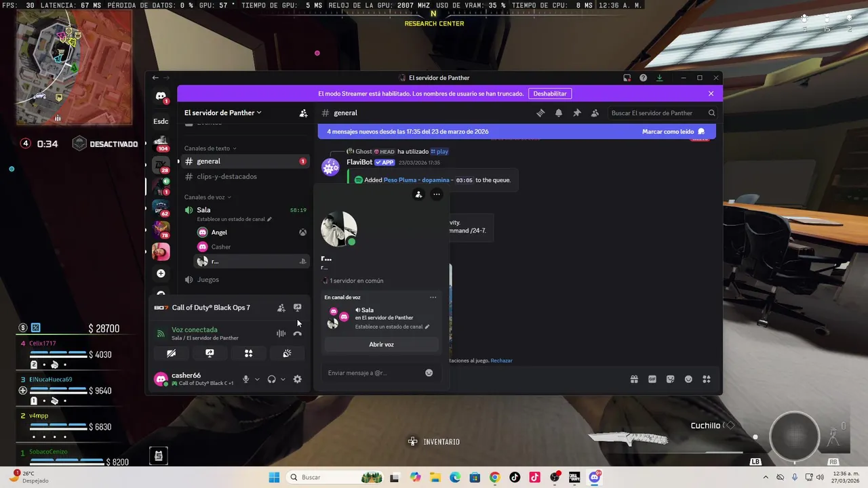
Task: Collapse Canales de voz category
Action: (208, 197)
